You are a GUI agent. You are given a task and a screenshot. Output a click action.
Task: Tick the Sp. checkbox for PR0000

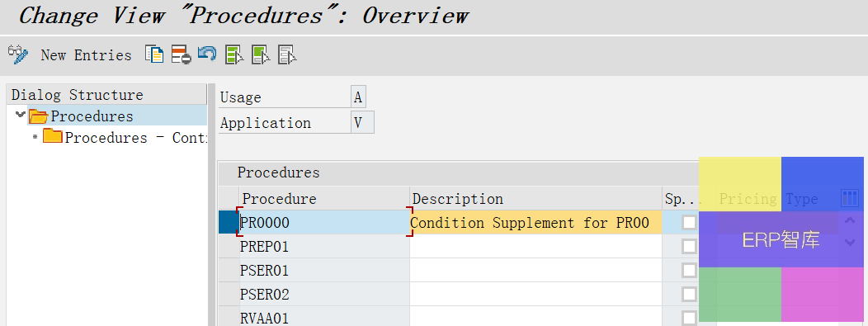tap(689, 223)
